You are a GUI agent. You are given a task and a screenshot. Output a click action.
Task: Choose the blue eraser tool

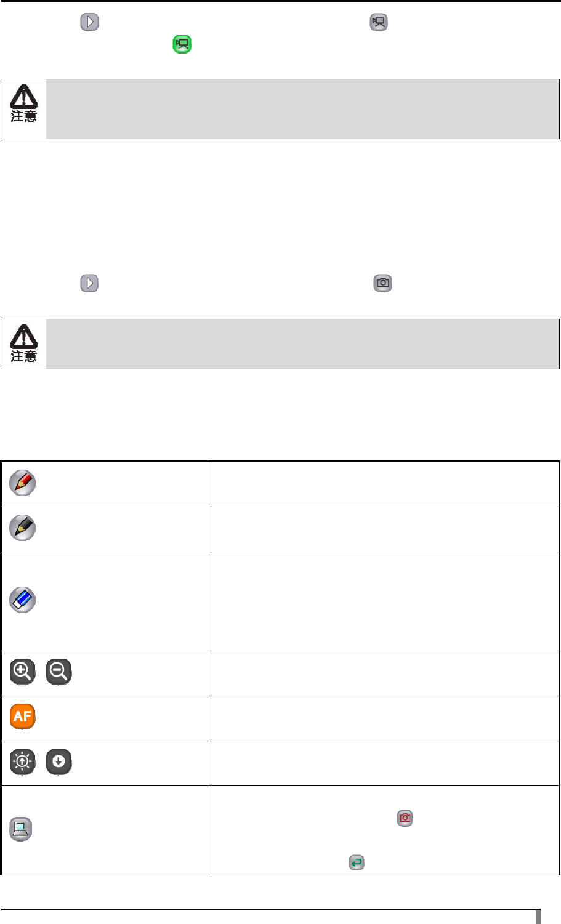pyautogui.click(x=23, y=600)
